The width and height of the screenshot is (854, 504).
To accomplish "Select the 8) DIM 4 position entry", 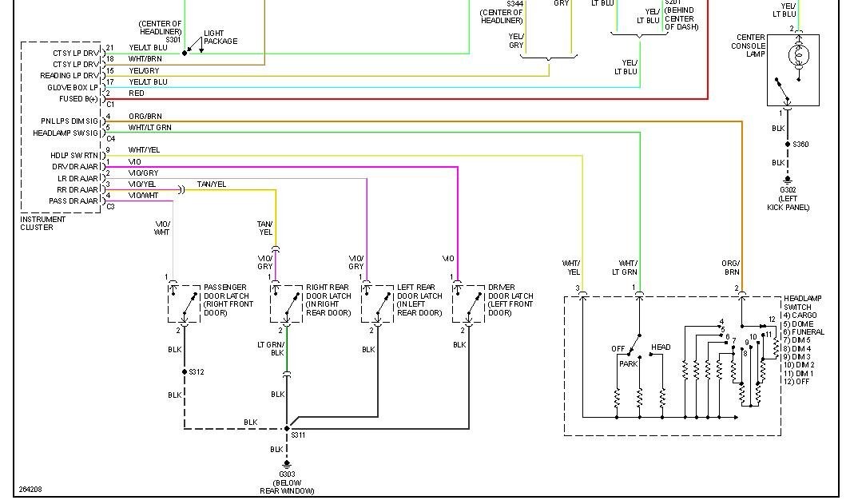I will click(x=796, y=348).
